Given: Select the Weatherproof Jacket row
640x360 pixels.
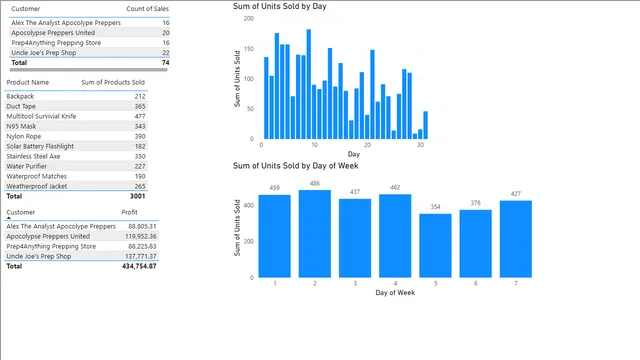Looking at the screenshot, I should coord(76,186).
